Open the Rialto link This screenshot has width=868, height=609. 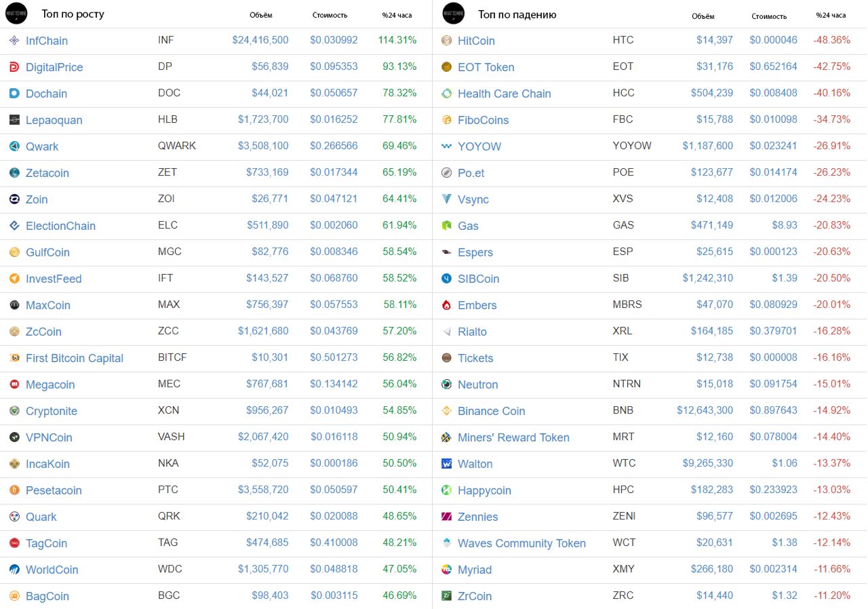click(472, 332)
